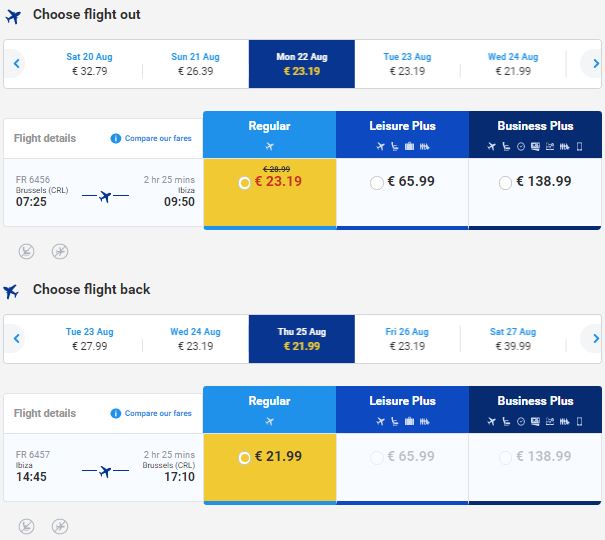Show earlier outbound dates with left chevron
This screenshot has height=540, width=605.
point(16,64)
